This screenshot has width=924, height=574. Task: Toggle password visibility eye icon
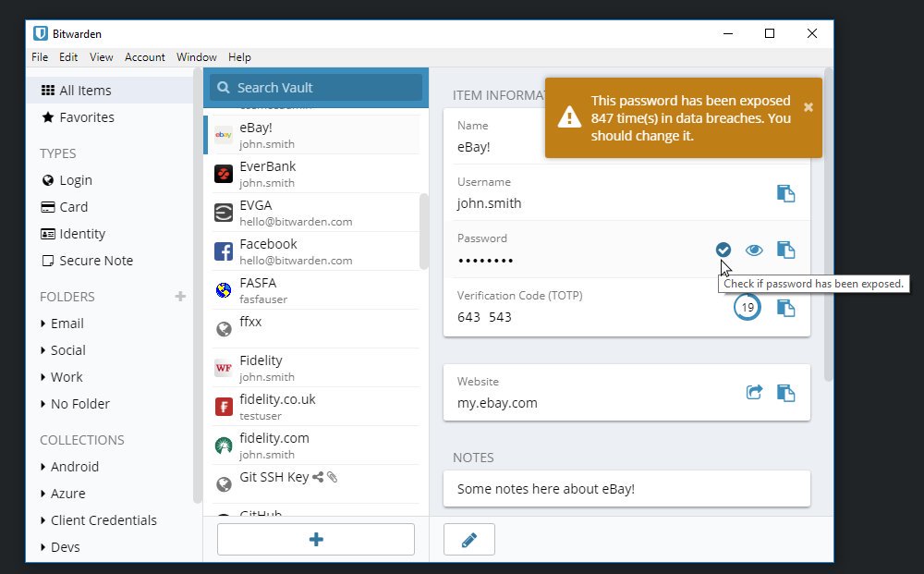coord(754,250)
